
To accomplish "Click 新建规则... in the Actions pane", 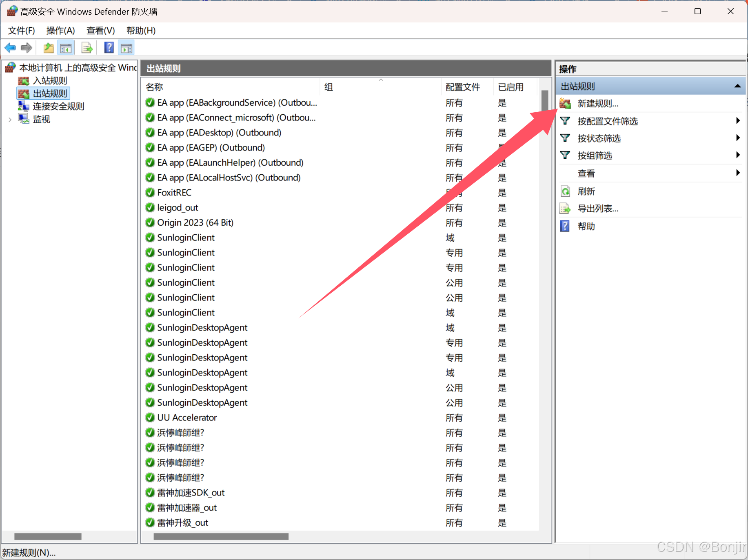I will (x=598, y=104).
